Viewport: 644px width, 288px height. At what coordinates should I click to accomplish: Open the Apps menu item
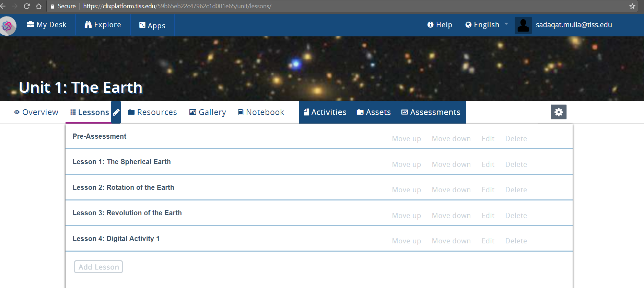click(x=152, y=25)
